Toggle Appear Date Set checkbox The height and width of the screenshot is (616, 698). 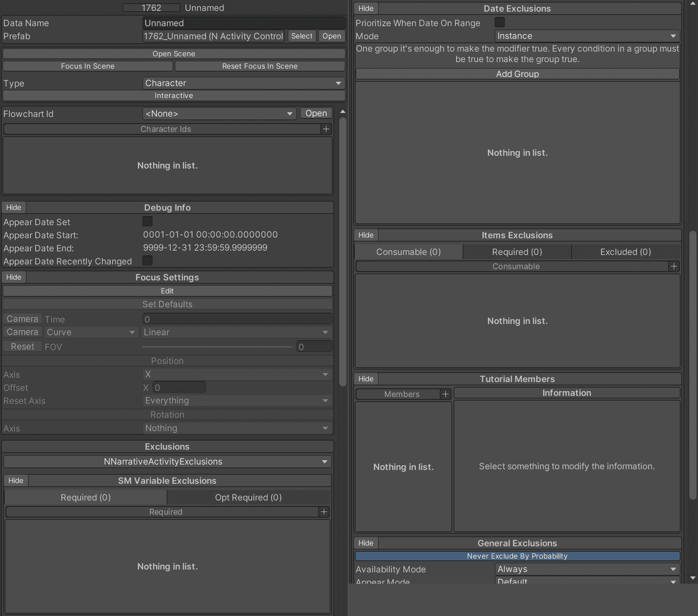pos(147,222)
